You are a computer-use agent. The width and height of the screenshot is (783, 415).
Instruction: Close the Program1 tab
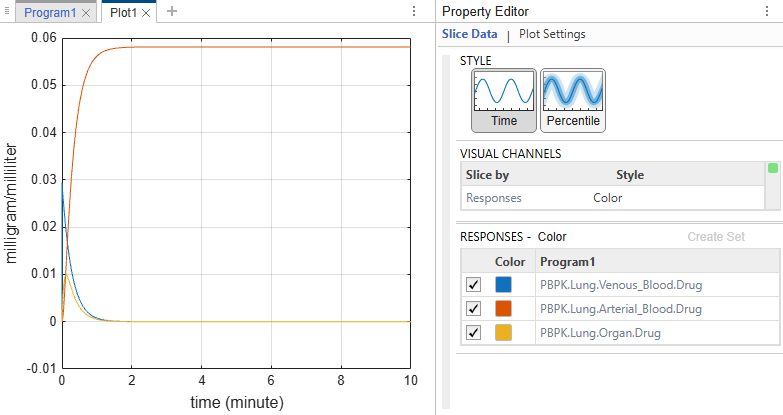pyautogui.click(x=86, y=13)
